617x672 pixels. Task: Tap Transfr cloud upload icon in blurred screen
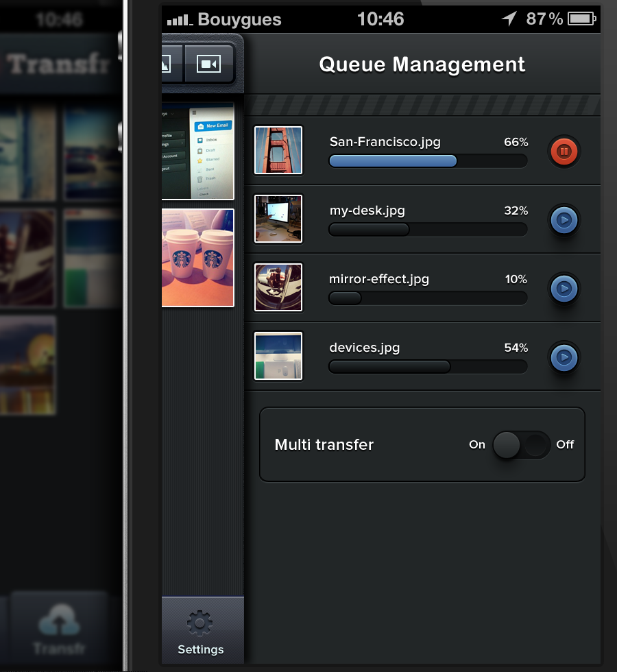pyautogui.click(x=60, y=620)
